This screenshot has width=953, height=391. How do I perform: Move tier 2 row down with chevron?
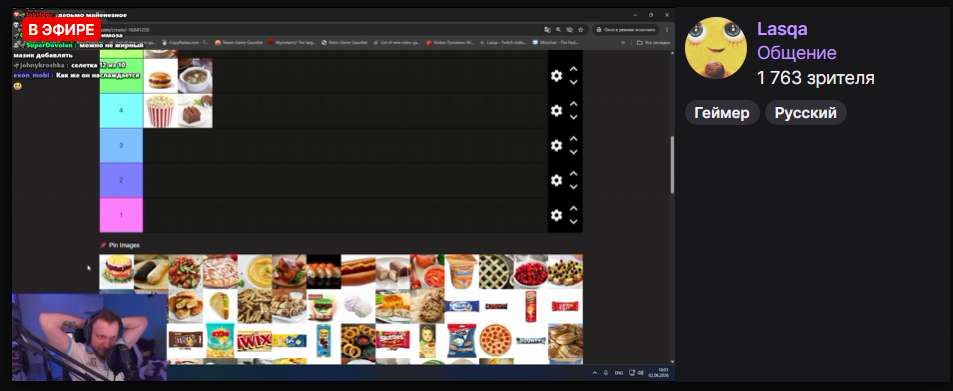[573, 187]
